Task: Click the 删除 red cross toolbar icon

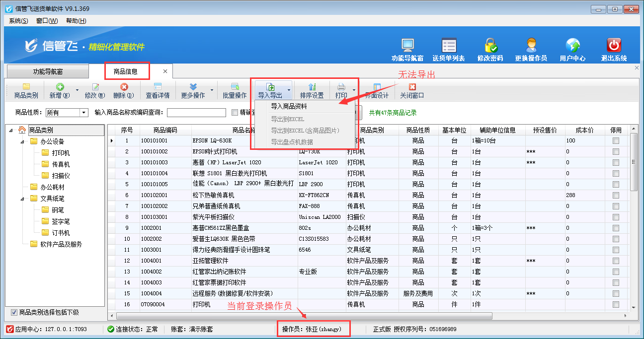Action: 124,87
